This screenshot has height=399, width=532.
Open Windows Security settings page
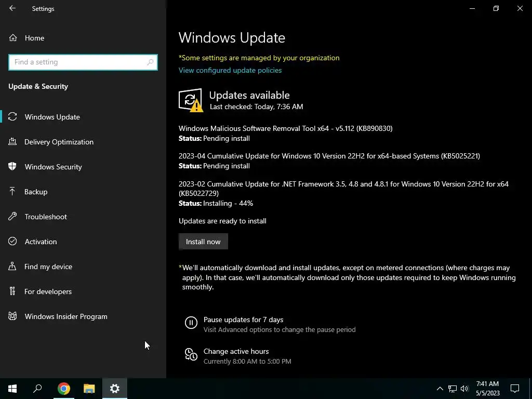coord(83,167)
